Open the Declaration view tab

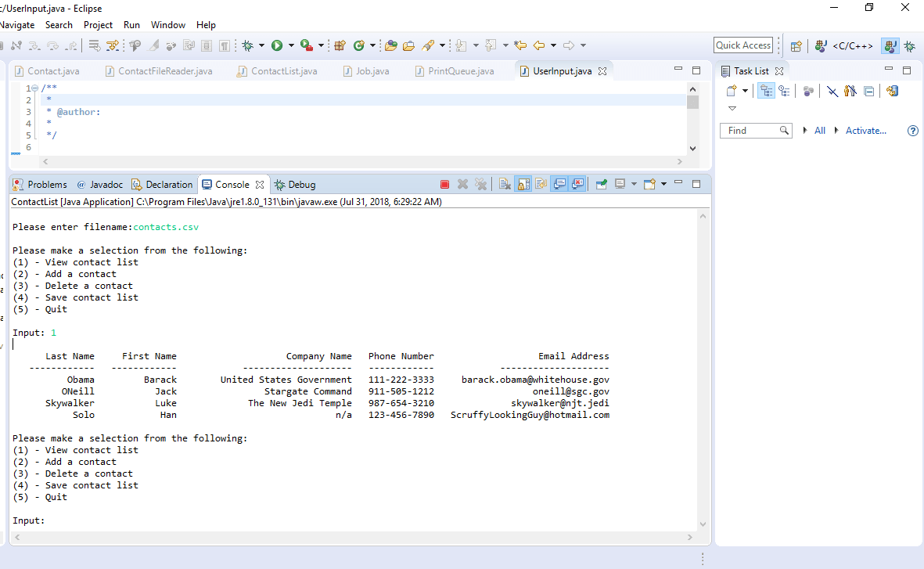pyautogui.click(x=162, y=185)
